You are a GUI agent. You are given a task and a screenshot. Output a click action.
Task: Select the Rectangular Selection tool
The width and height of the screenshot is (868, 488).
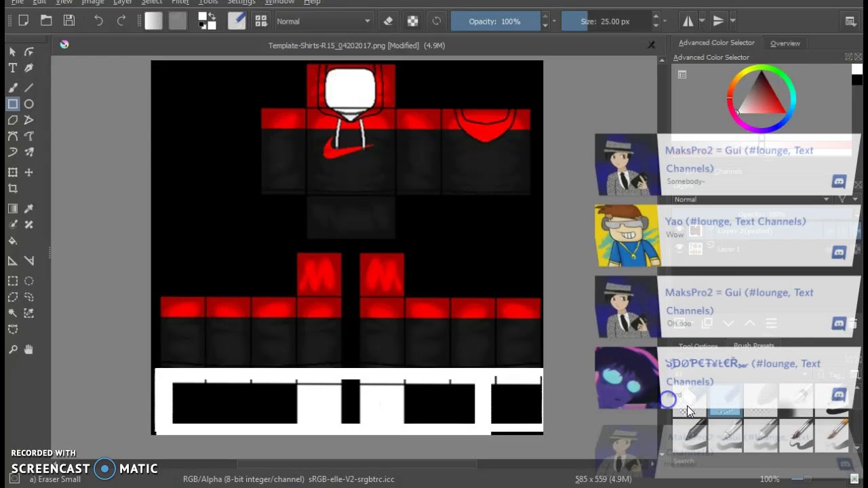[13, 281]
